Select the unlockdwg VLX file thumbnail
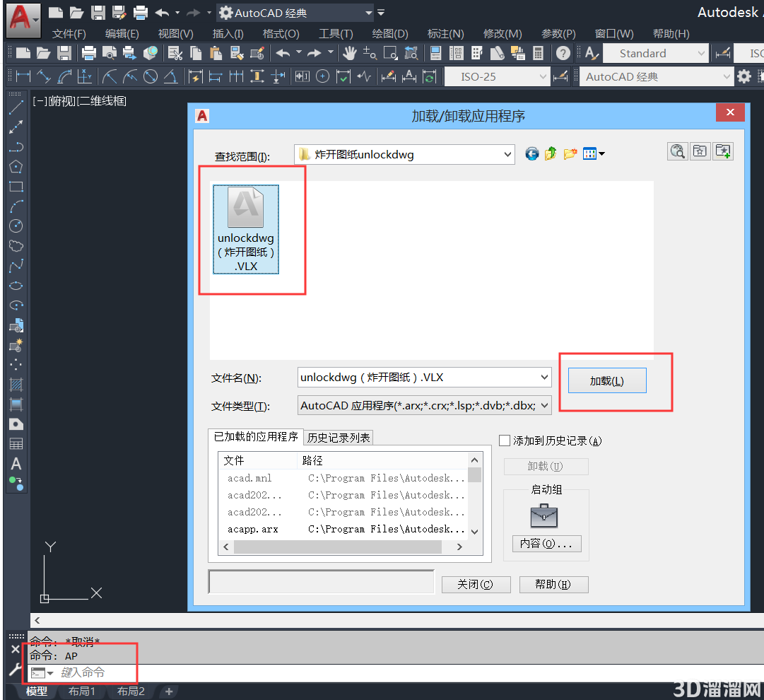 245,229
